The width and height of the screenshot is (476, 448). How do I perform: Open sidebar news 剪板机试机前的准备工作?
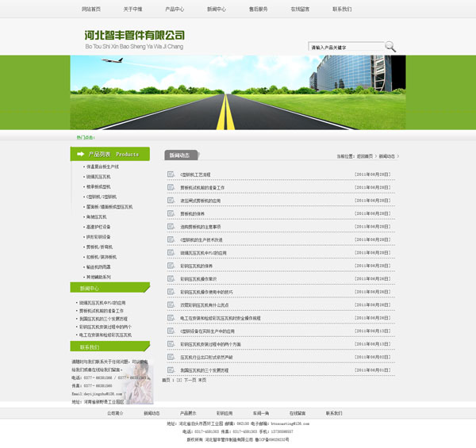point(102,311)
